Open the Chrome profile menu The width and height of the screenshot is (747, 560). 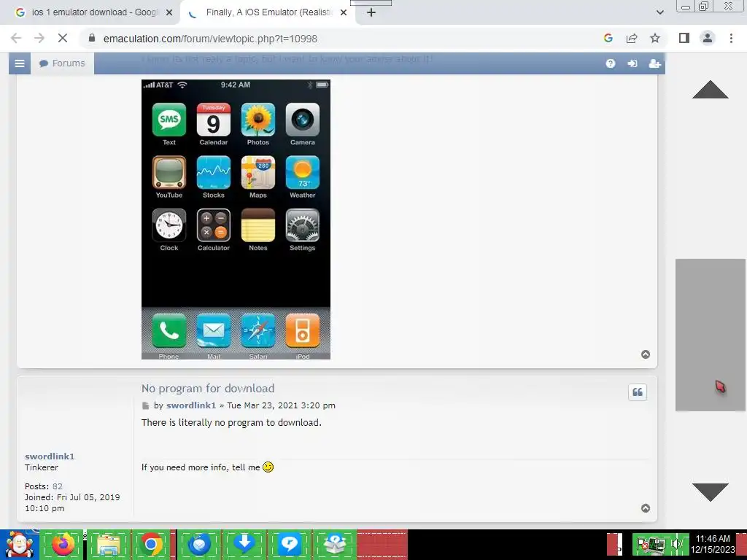click(708, 38)
